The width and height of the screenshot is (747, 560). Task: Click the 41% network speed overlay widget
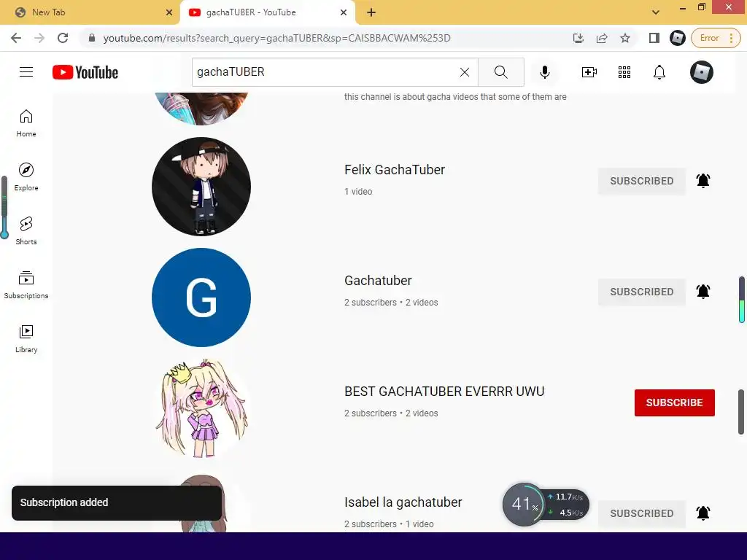(x=546, y=505)
